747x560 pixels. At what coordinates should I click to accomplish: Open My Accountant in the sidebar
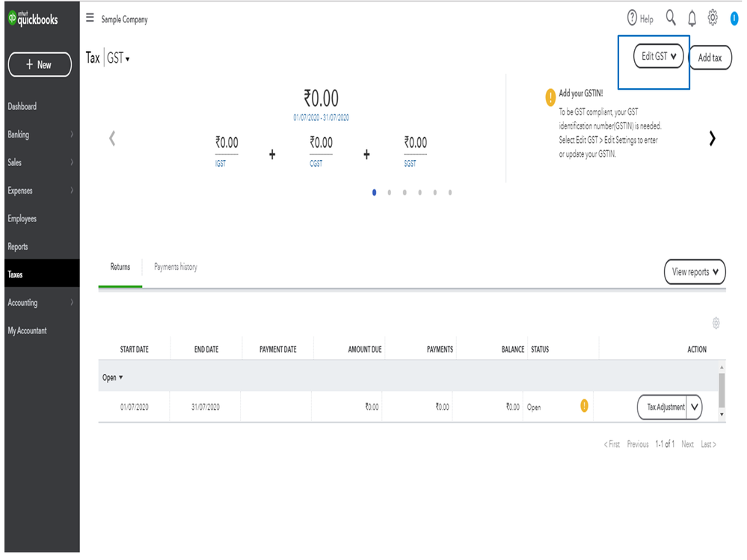pos(42,330)
